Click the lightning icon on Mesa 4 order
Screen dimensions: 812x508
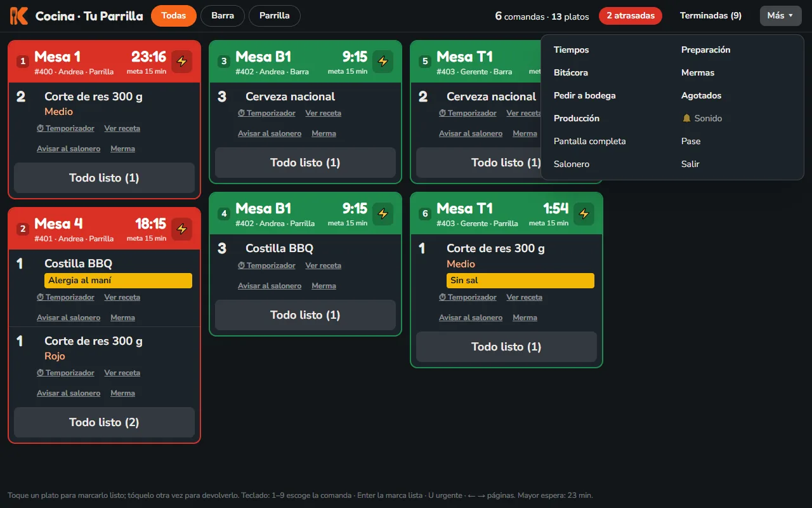tap(182, 229)
